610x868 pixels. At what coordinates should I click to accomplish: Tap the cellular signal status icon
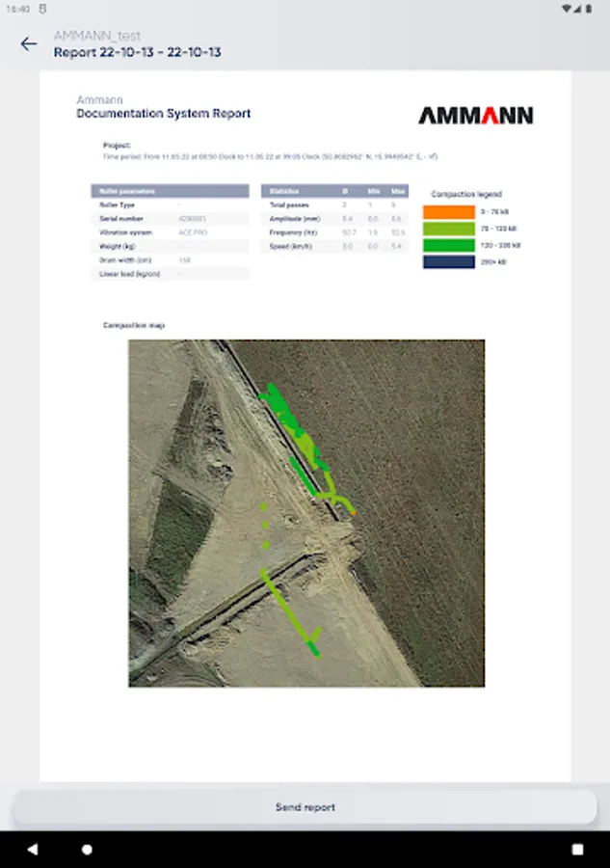pos(578,9)
